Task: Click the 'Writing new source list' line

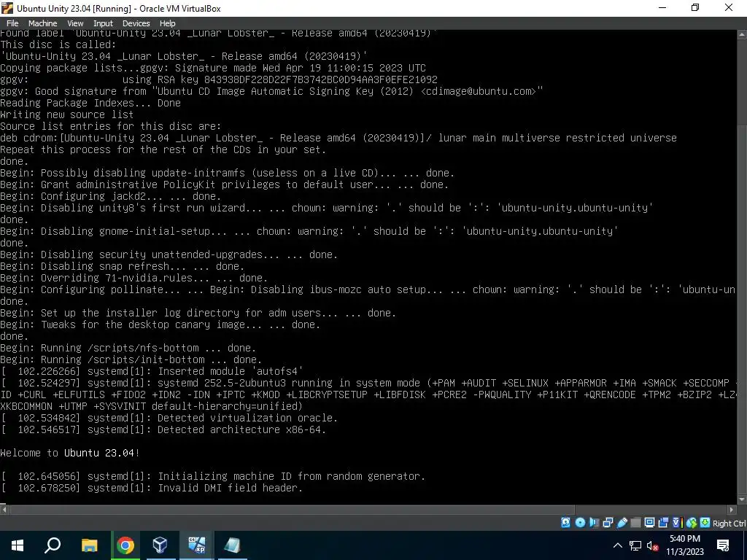Action: coord(66,114)
